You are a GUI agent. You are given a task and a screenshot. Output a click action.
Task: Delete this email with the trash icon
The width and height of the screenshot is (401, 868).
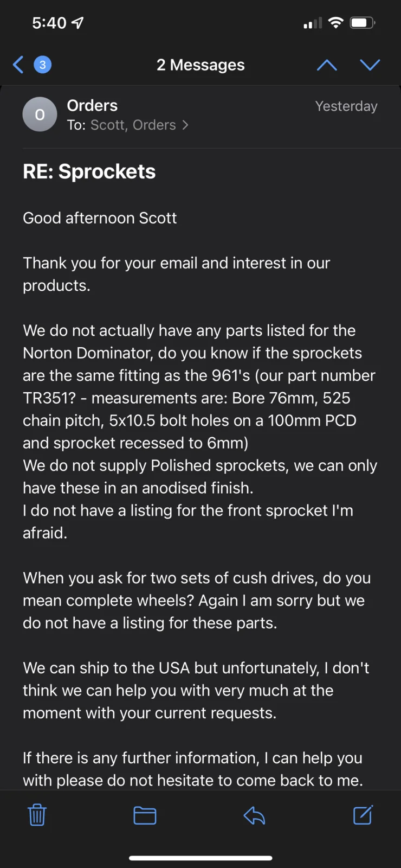[37, 815]
